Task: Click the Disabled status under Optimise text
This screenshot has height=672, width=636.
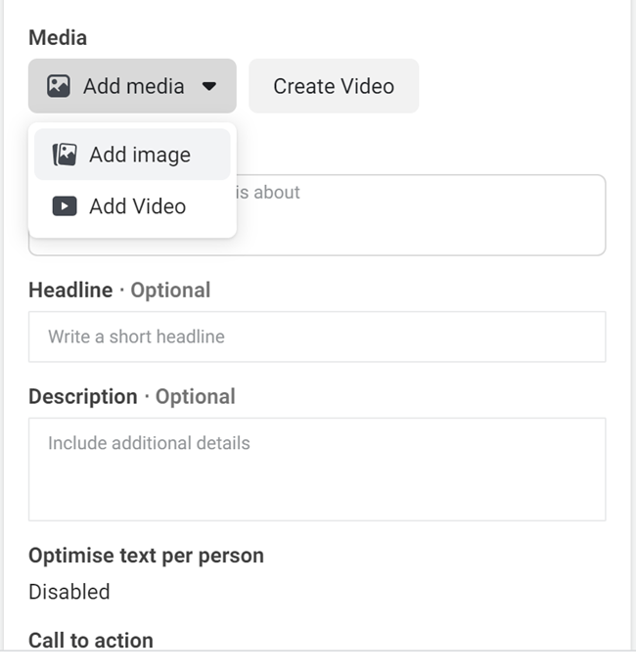Action: [68, 592]
